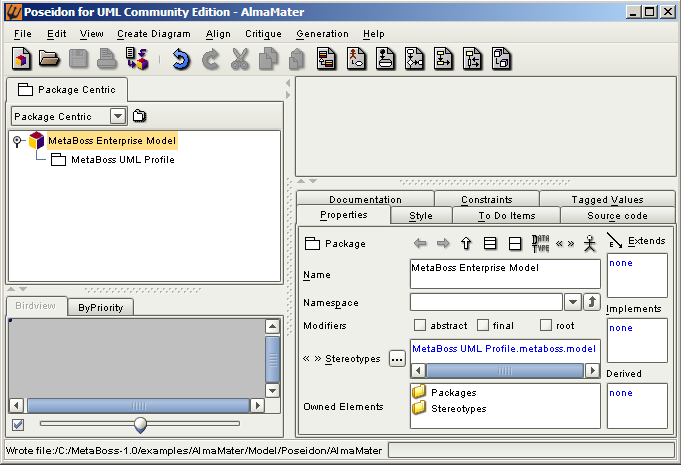Click the Paste icon in toolbar
Screen dimensions: 681x465
[x=297, y=59]
